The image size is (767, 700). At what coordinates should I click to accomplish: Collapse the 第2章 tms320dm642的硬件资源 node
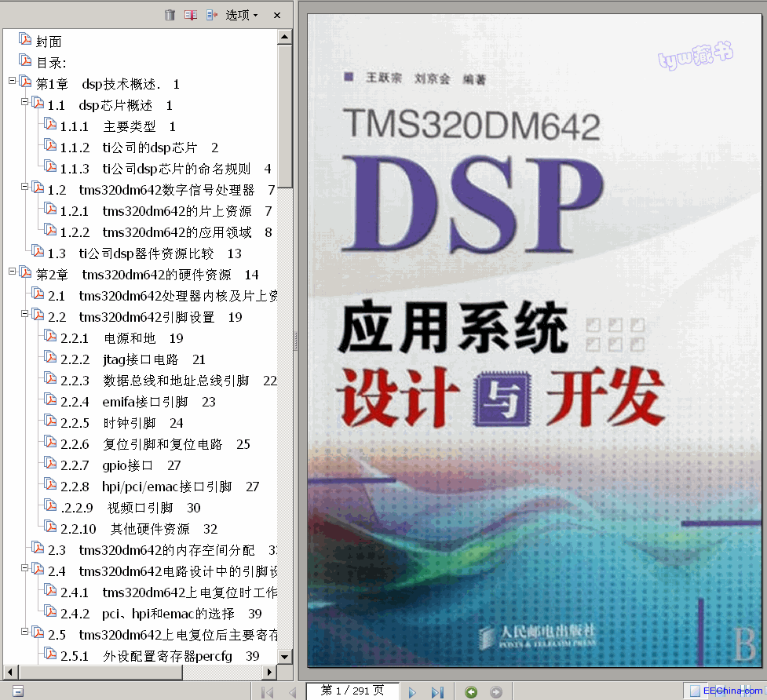click(13, 272)
